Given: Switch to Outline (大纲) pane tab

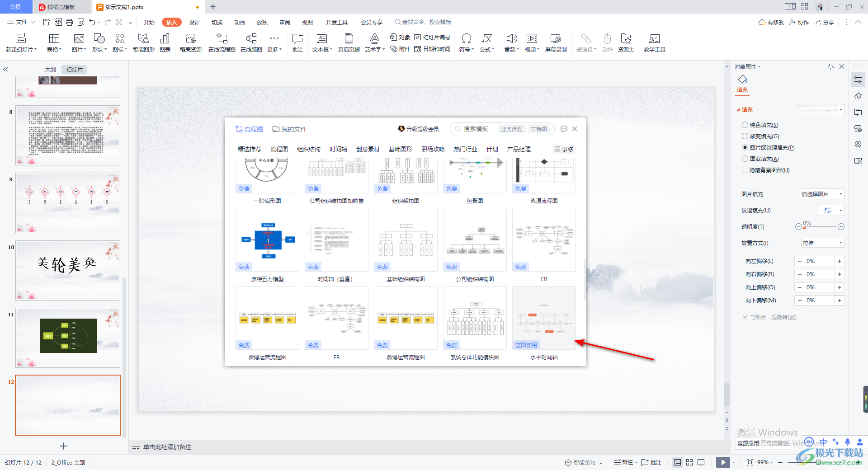Looking at the screenshot, I should click(x=51, y=70).
